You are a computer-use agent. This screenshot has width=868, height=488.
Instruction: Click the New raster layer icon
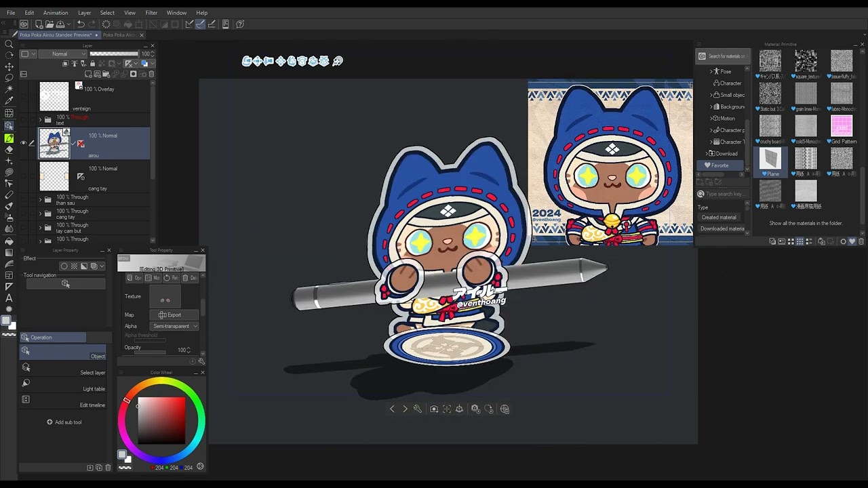pos(89,74)
